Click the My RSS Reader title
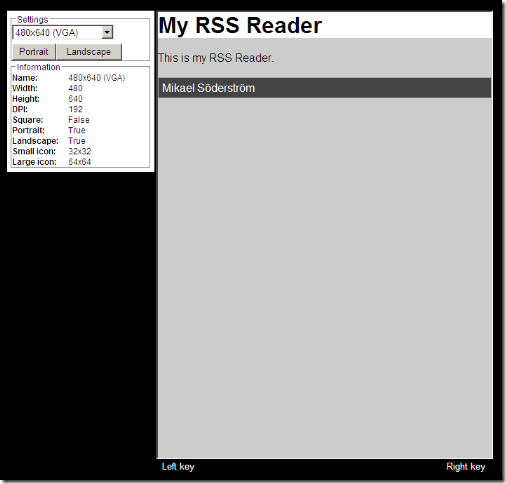The image size is (506, 484). pos(240,26)
